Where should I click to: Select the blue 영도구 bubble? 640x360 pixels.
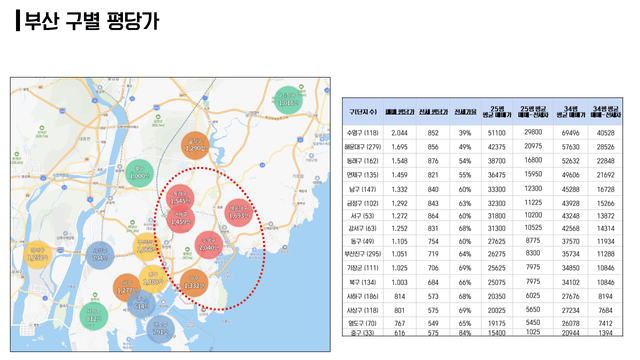pyautogui.click(x=160, y=329)
